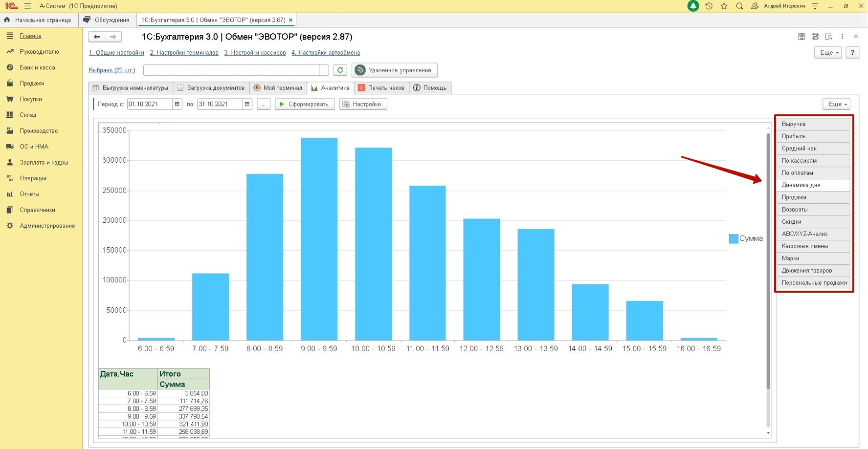Viewport: 868px width, 449px height.
Task: Open report Настройки button
Action: 363,104
